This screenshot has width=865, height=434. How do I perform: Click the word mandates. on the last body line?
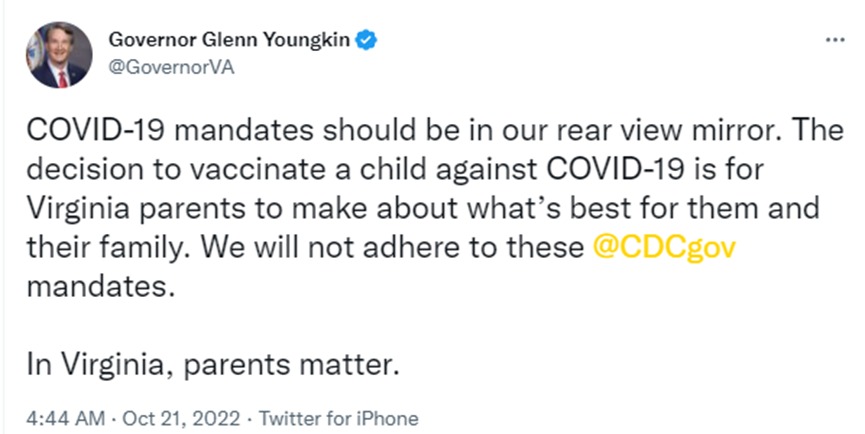(101, 286)
